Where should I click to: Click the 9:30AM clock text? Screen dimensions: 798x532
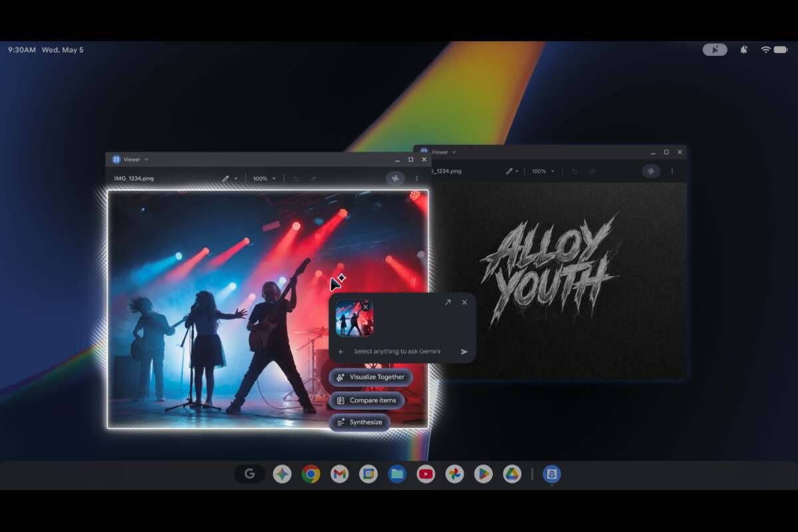[x=22, y=50]
